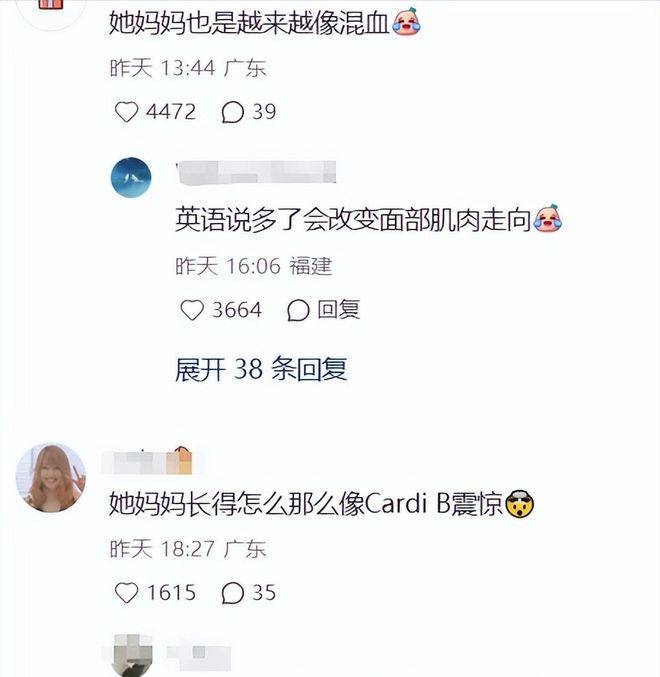The height and width of the screenshot is (677, 660).
Task: Expand 展开 38 条回复
Action: (261, 370)
